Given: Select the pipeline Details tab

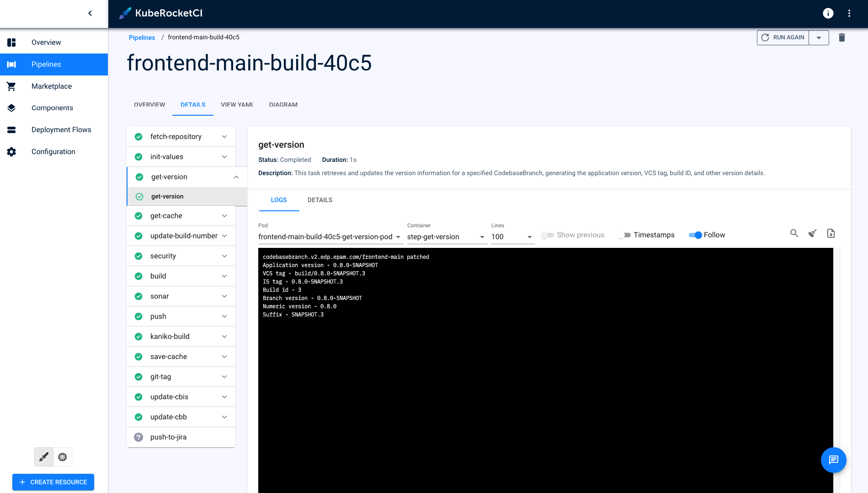Looking at the screenshot, I should (193, 105).
